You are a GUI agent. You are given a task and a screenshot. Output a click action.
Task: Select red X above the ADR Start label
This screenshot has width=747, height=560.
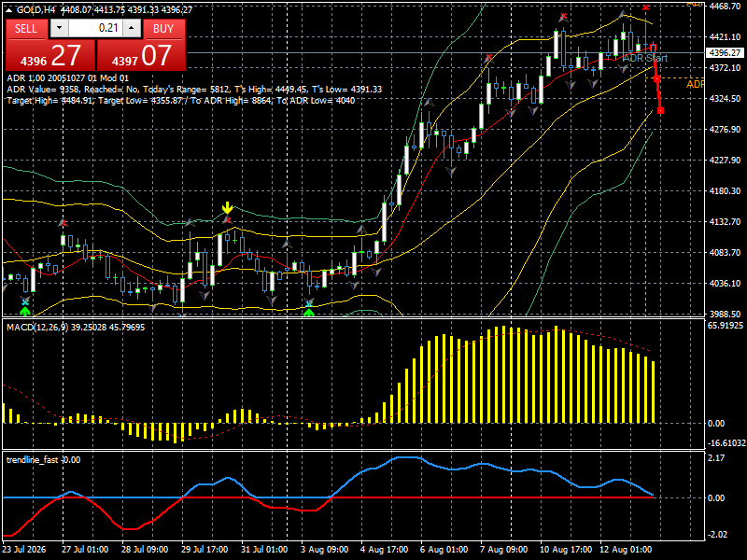coord(645,7)
